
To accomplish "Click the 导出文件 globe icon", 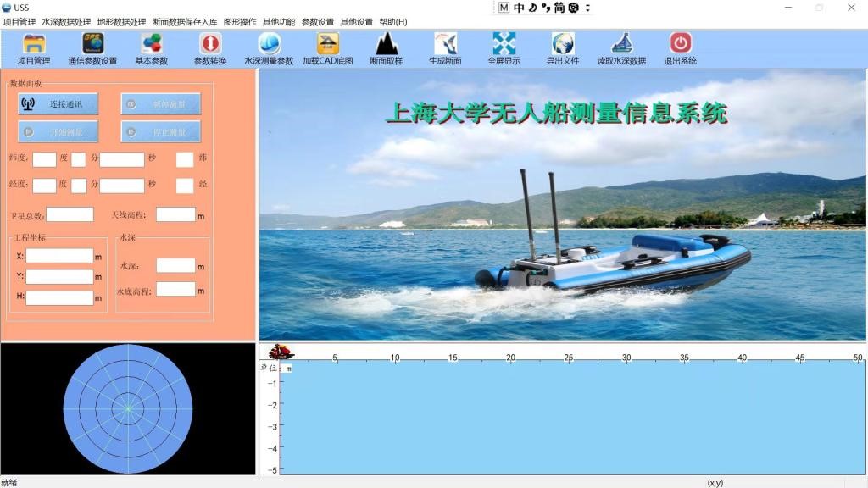I will (x=563, y=49).
